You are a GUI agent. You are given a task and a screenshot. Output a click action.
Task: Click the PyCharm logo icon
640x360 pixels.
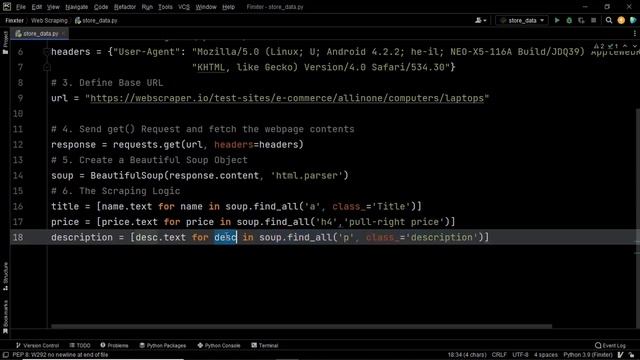[7, 7]
